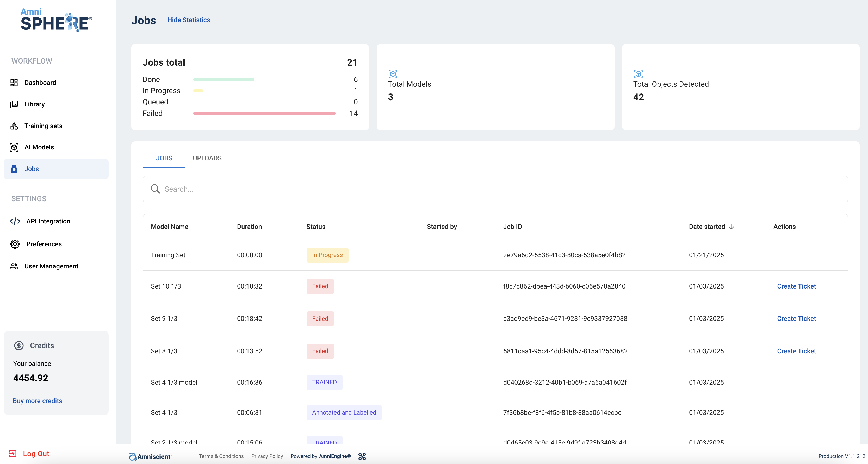Image resolution: width=868 pixels, height=464 pixels.
Task: Open the Dashboard sidebar icon
Action: click(x=14, y=83)
